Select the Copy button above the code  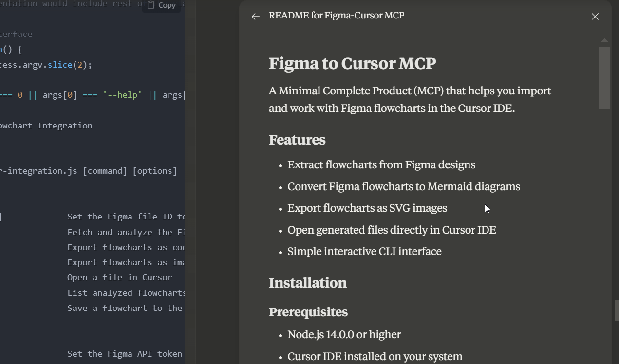click(161, 5)
